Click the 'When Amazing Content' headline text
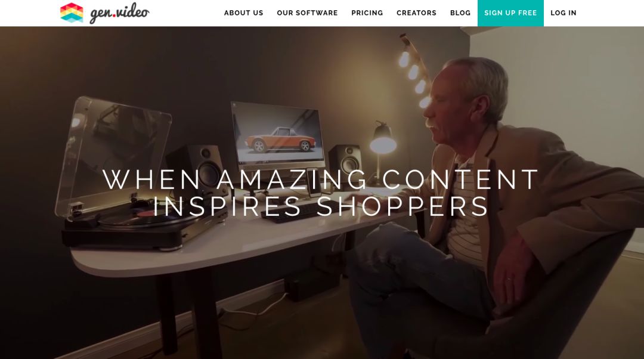The image size is (644, 359). (x=321, y=179)
